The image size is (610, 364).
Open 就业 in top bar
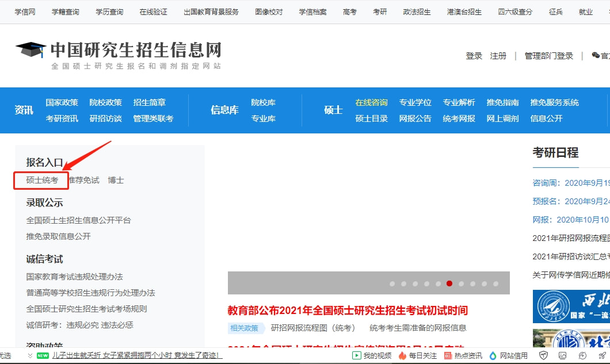[585, 12]
